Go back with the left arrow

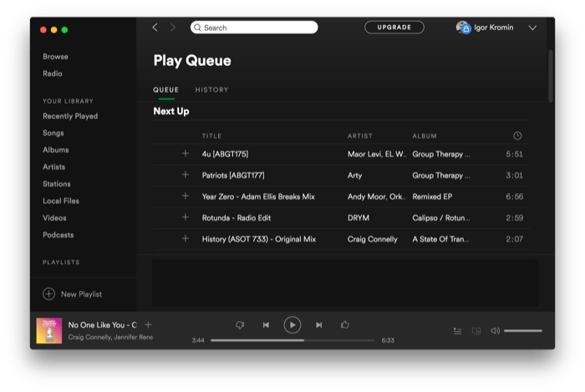155,28
